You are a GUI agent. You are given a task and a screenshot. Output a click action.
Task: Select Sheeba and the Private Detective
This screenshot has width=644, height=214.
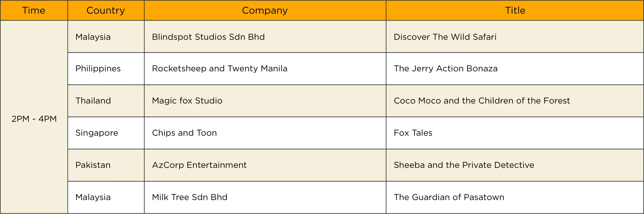[464, 165]
